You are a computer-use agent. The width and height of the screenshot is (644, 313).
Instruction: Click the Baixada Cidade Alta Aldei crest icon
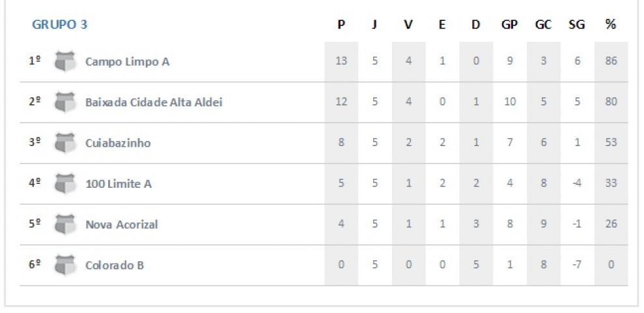point(65,102)
